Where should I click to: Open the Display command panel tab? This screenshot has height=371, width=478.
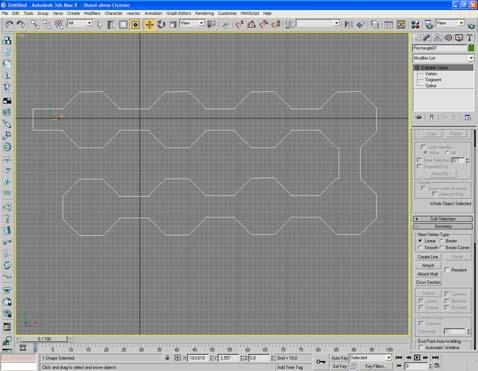pyautogui.click(x=459, y=38)
